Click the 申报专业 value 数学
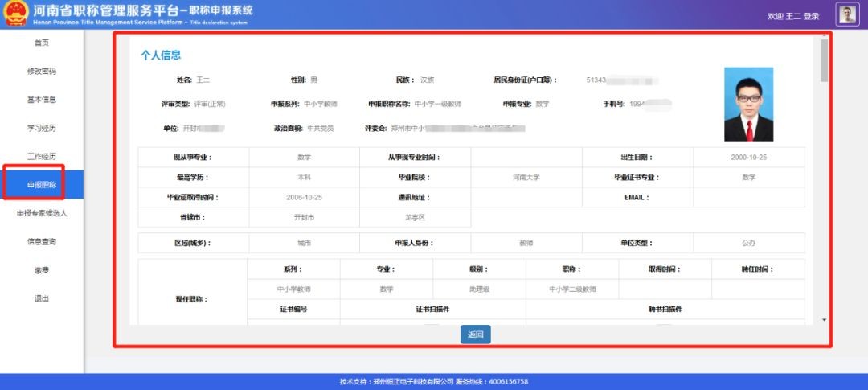 [542, 105]
